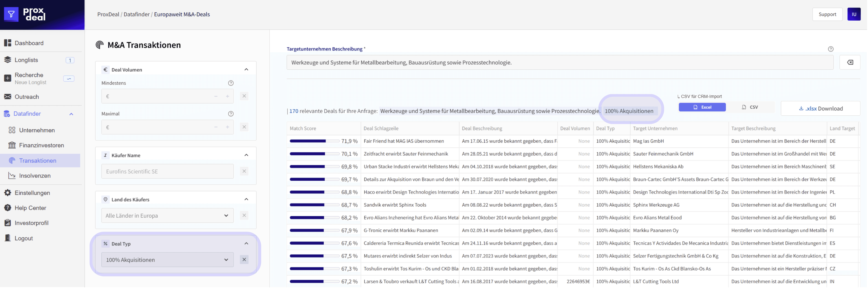Click the funnel logo icon at top left
Viewport: 868px width, 288px height.
coord(11,14)
